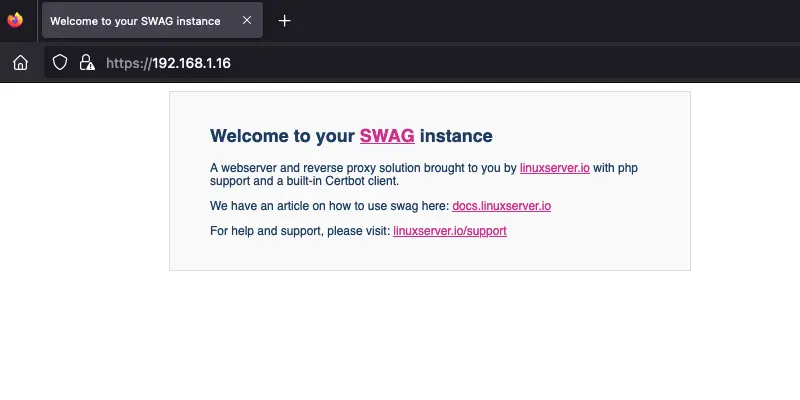Open a new tab with plus button
The width and height of the screenshot is (800, 400).
pos(284,20)
